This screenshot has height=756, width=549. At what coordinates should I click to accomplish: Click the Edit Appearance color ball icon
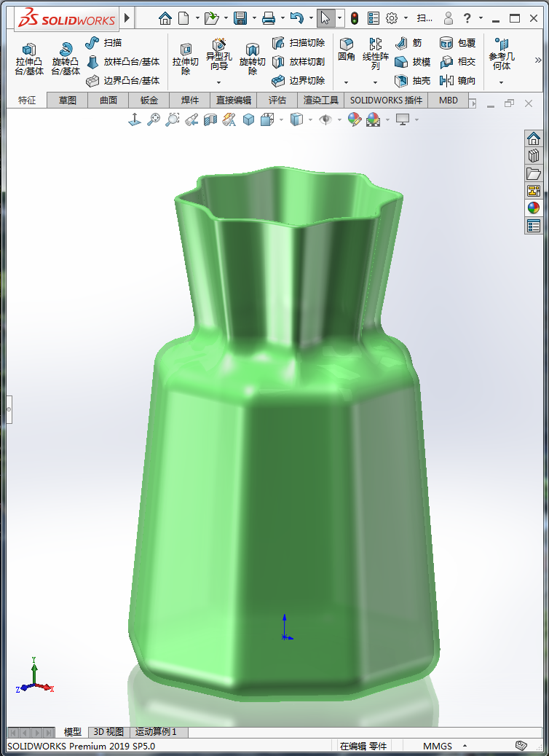coord(355,119)
